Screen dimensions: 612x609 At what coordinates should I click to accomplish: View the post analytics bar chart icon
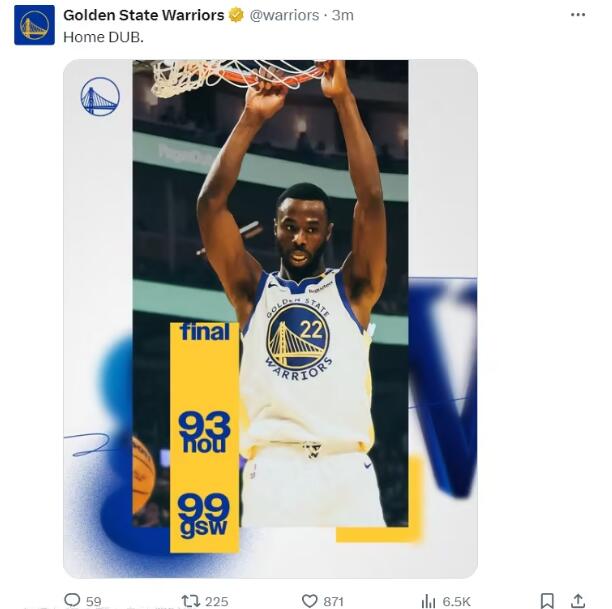(428, 600)
